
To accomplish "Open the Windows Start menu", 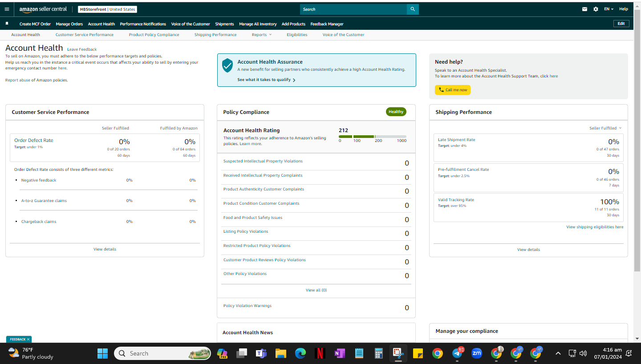I will point(102,353).
